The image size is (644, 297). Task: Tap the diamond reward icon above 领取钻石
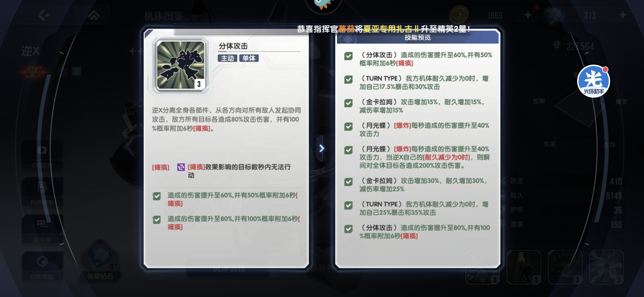100,256
